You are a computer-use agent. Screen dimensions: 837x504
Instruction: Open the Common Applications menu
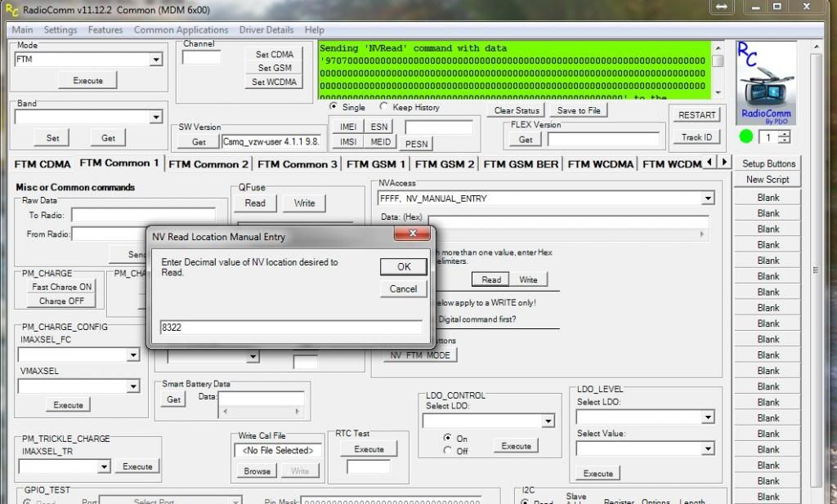coord(181,30)
